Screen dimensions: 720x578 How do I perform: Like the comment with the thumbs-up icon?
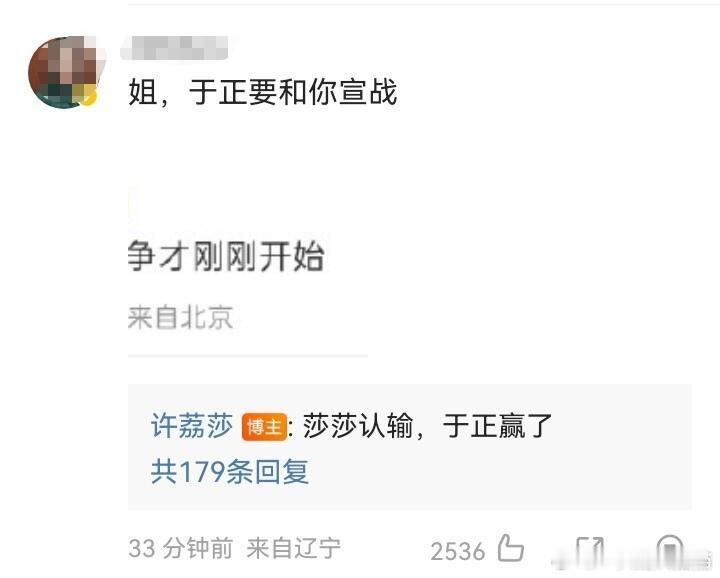511,548
